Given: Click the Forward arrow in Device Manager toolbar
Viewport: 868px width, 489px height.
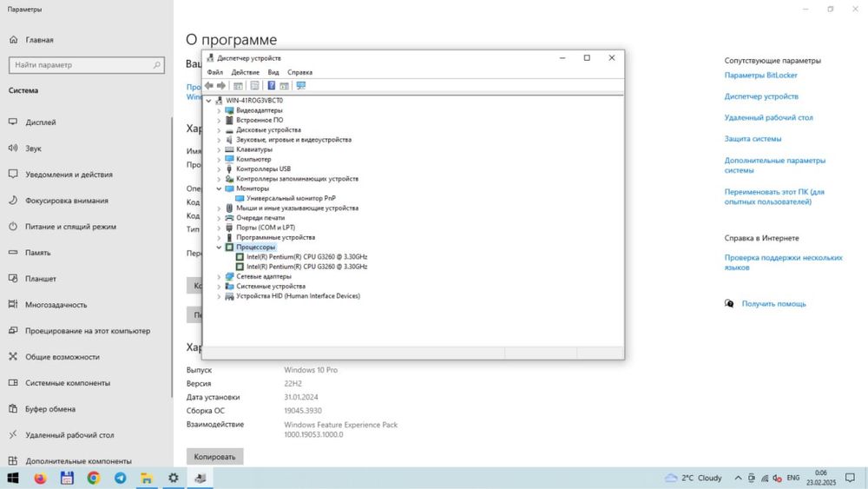Looking at the screenshot, I should click(x=221, y=85).
